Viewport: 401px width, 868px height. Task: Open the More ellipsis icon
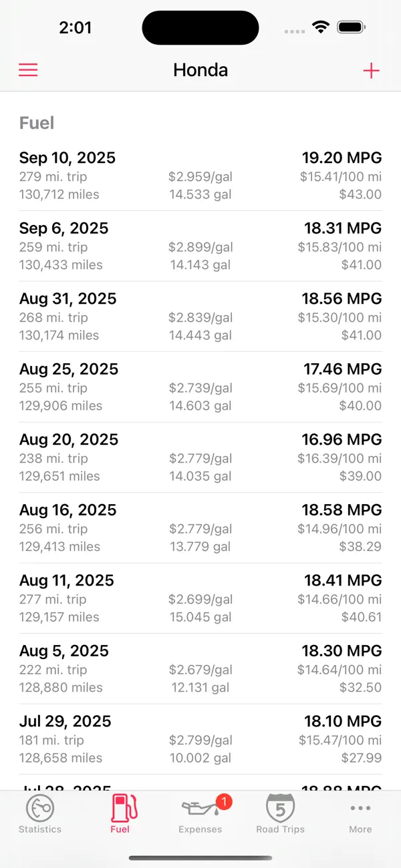point(360,807)
